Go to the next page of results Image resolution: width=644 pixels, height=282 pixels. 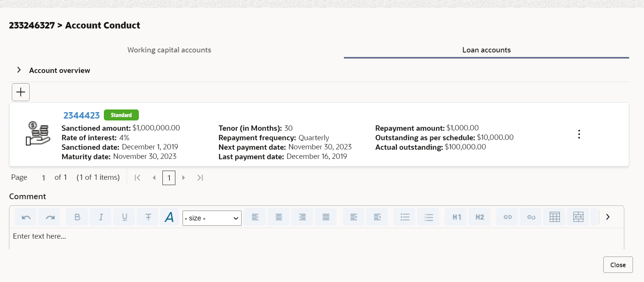183,177
